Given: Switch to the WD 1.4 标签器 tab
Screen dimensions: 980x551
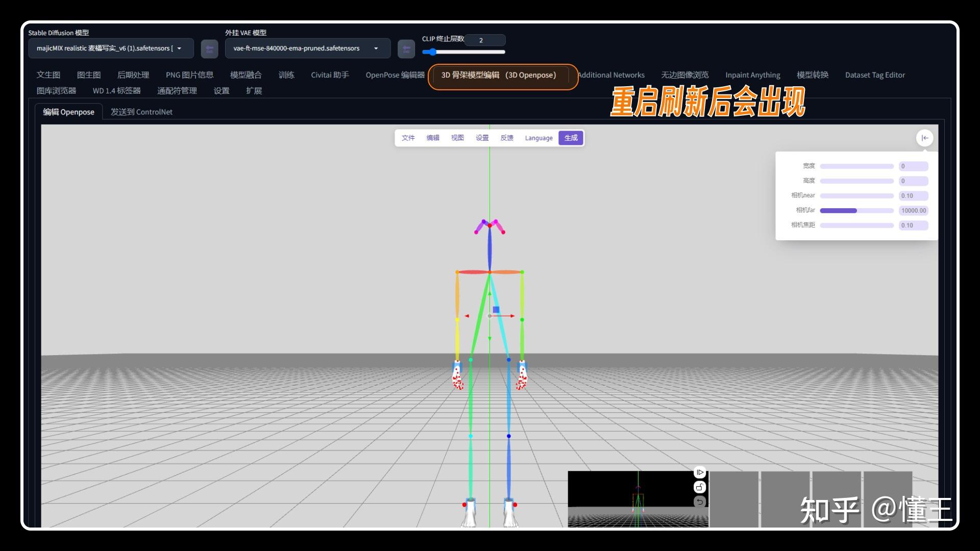Looking at the screenshot, I should click(116, 90).
